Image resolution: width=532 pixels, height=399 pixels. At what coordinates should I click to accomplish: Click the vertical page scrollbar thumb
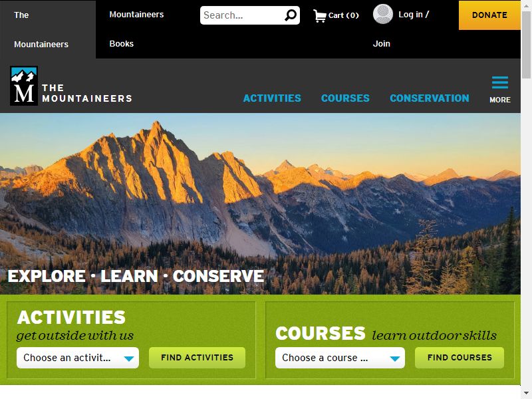[x=526, y=44]
